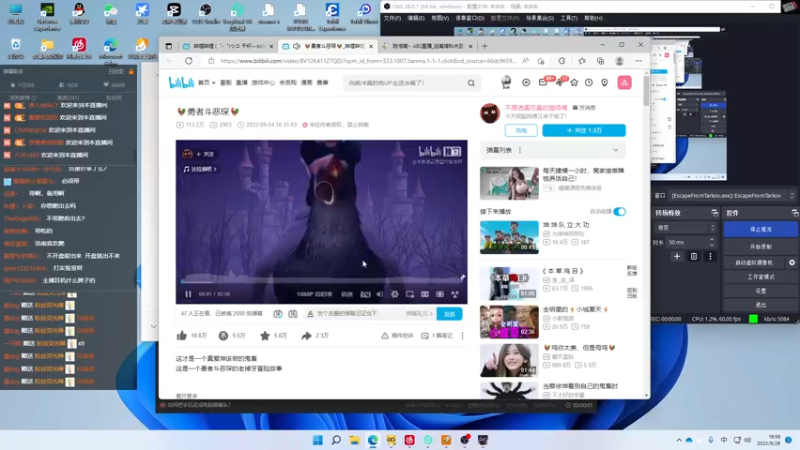This screenshot has height=450, width=800.
Task: Open the recommended video thumbnail showing 01:44
Action: pos(509,360)
